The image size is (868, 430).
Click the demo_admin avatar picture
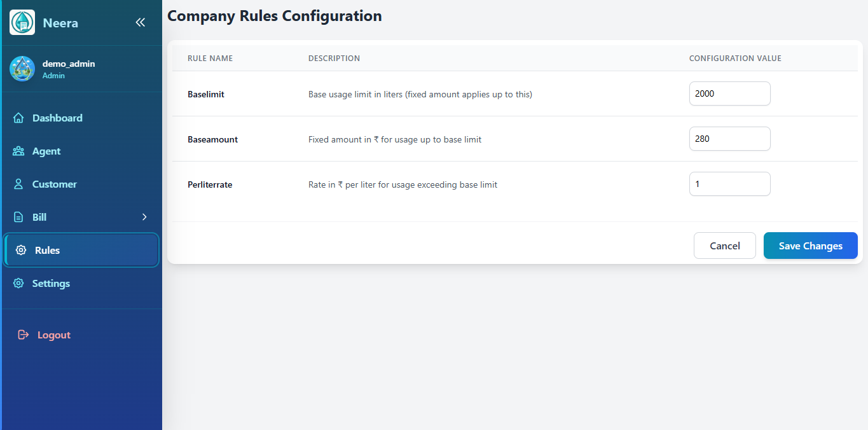[x=22, y=69]
